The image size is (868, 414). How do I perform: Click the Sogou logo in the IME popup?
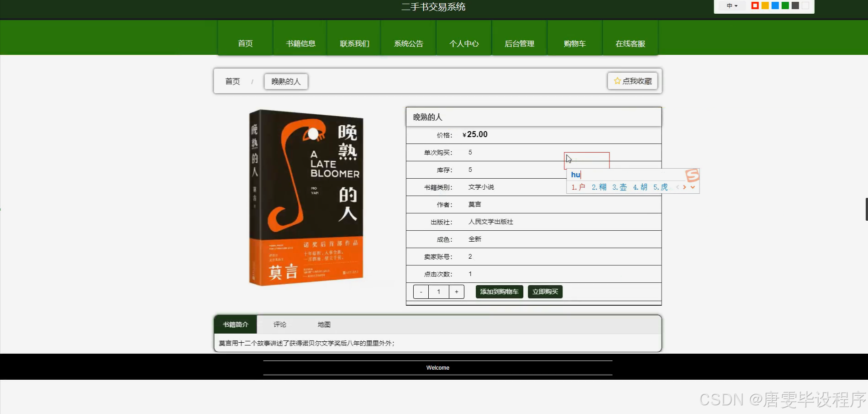(692, 175)
